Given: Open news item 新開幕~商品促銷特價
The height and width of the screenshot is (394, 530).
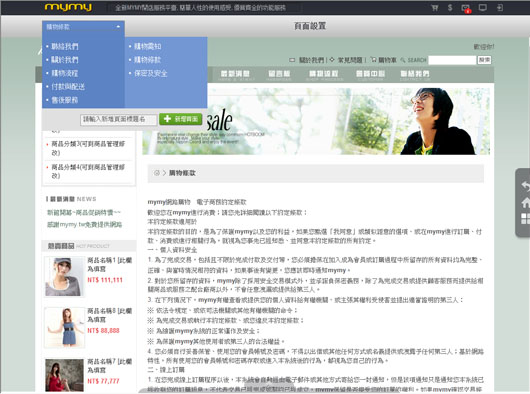Looking at the screenshot, I should [84, 213].
